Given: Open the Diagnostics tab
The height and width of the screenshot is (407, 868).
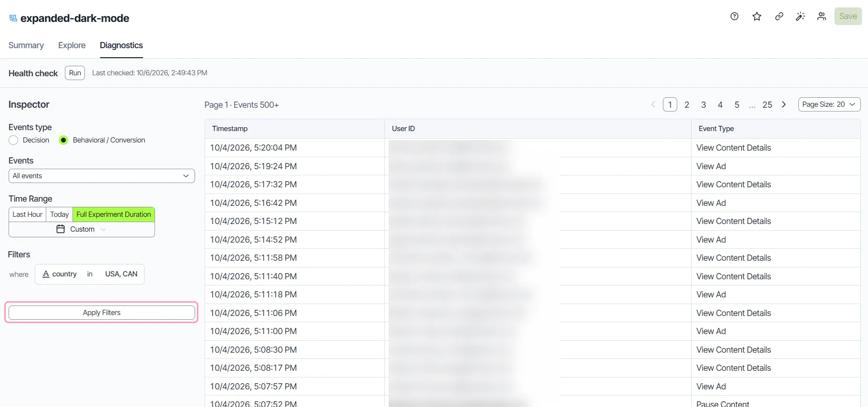Looking at the screenshot, I should point(121,45).
